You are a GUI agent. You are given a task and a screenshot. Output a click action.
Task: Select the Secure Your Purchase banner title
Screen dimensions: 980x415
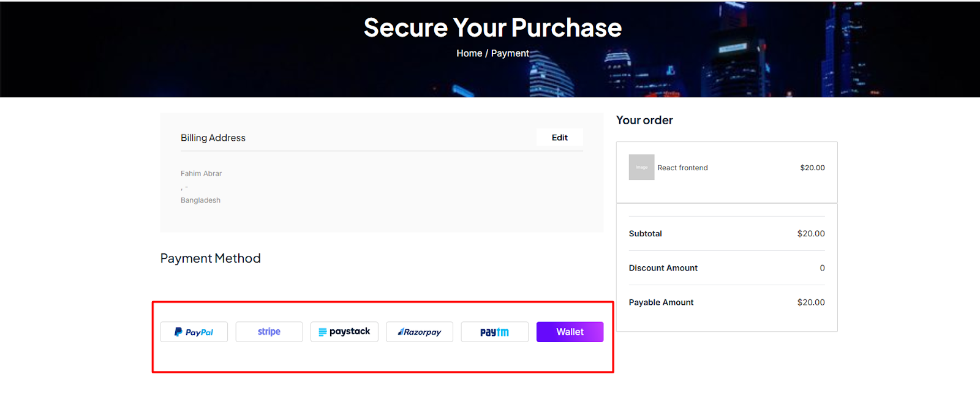coord(492,28)
